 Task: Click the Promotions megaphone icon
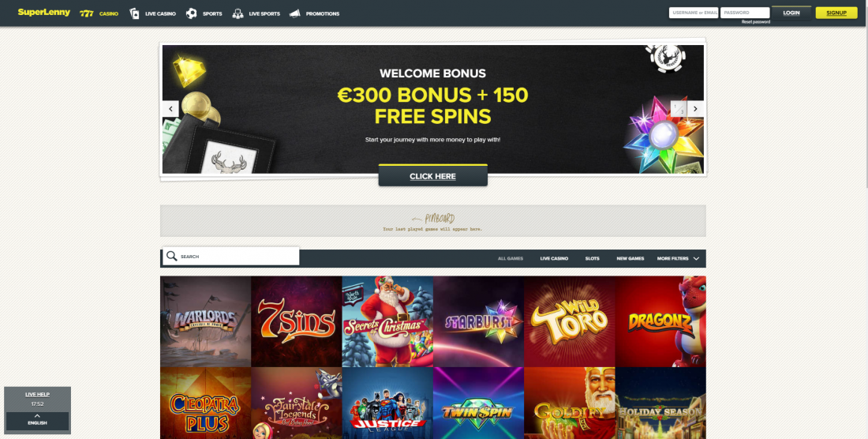click(294, 13)
